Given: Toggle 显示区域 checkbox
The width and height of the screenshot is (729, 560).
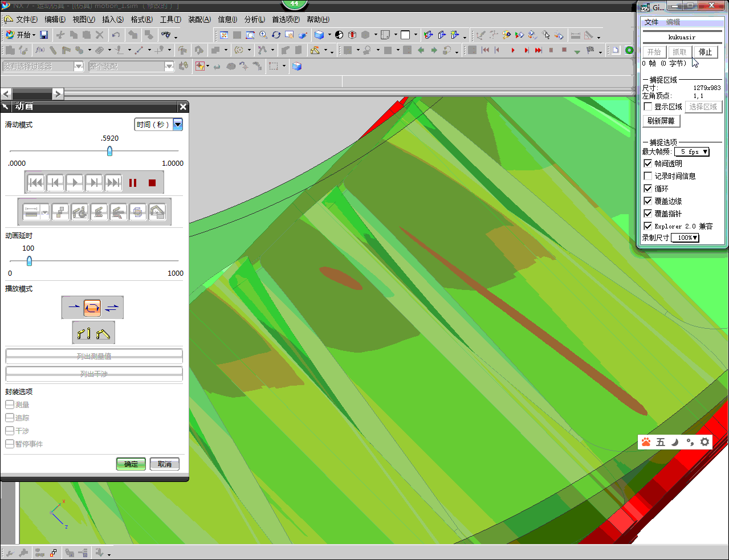Looking at the screenshot, I should [648, 107].
